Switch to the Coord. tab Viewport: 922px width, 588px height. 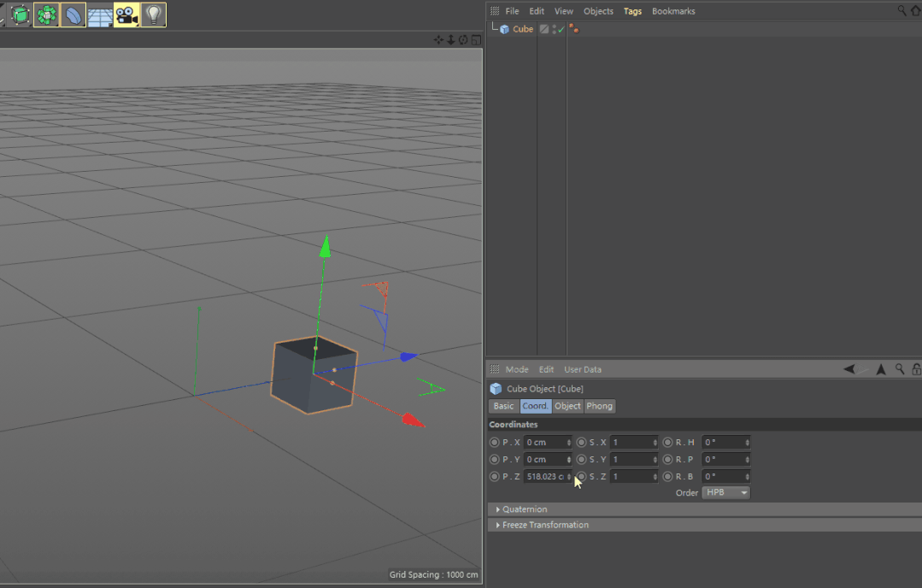tap(535, 406)
